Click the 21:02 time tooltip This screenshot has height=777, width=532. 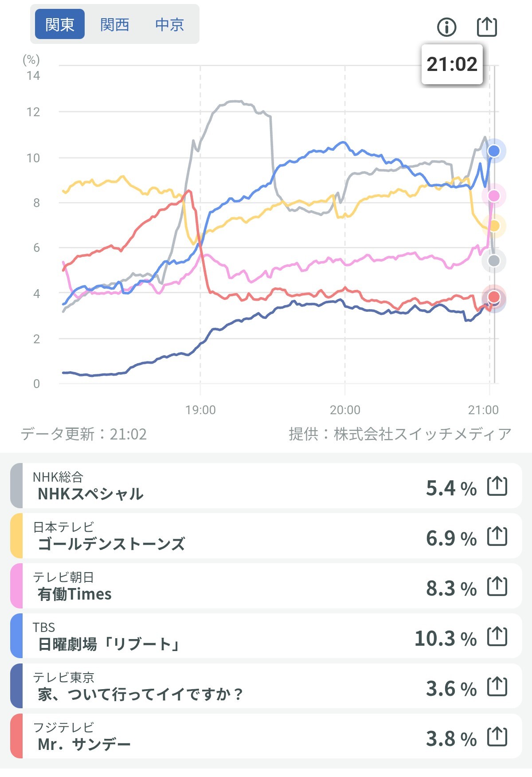[452, 64]
